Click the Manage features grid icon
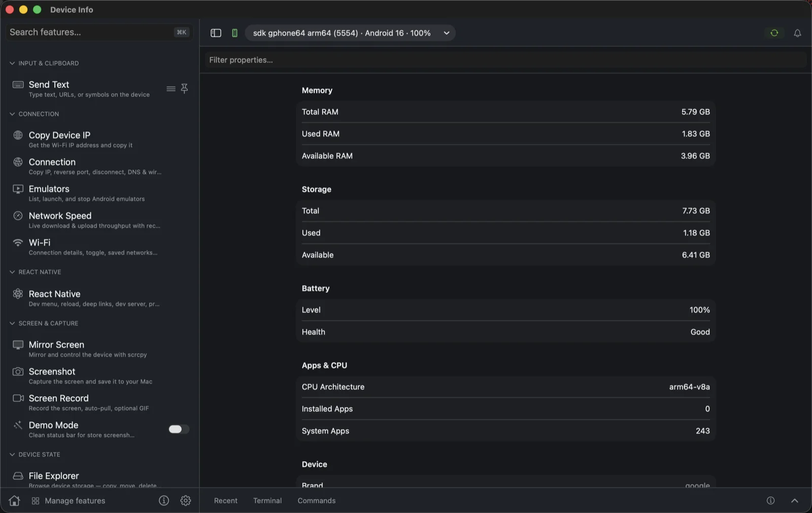This screenshot has width=812, height=513. click(x=35, y=501)
